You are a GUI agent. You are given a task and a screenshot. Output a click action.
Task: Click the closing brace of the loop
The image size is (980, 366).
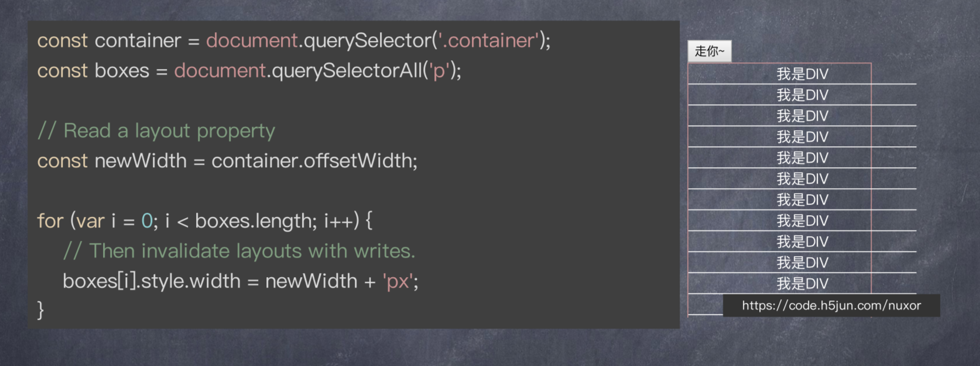40,309
